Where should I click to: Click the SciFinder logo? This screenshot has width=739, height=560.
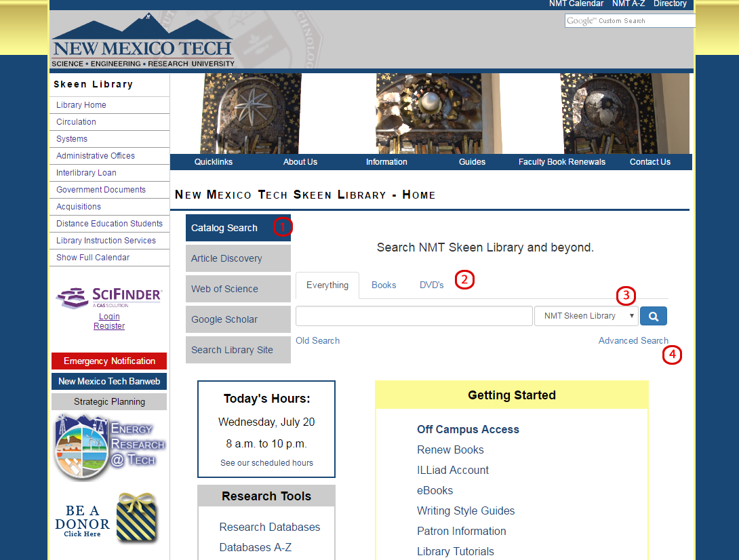(x=109, y=297)
